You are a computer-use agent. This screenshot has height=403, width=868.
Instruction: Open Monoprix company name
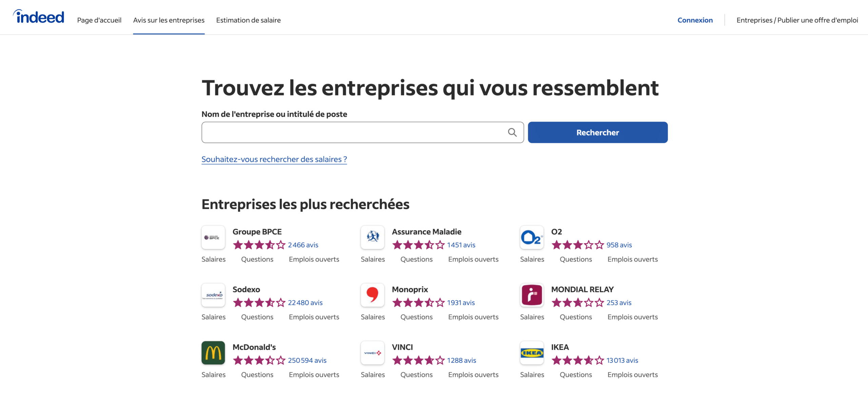410,290
